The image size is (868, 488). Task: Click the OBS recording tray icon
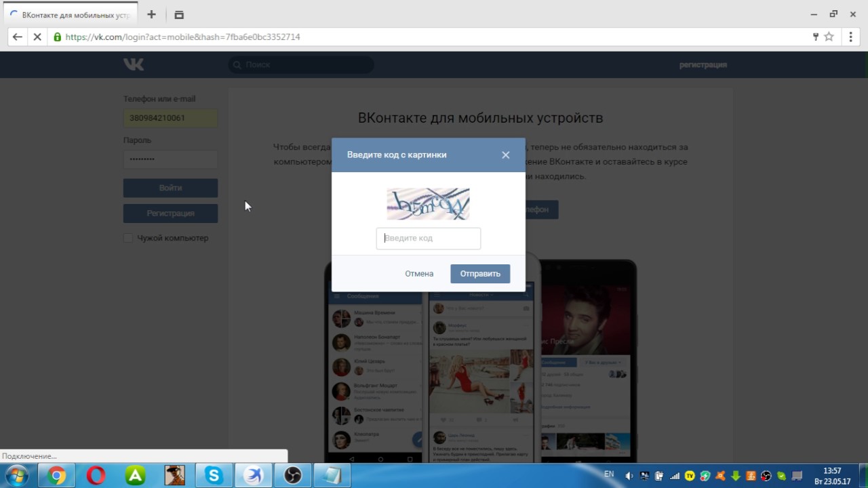click(x=766, y=476)
